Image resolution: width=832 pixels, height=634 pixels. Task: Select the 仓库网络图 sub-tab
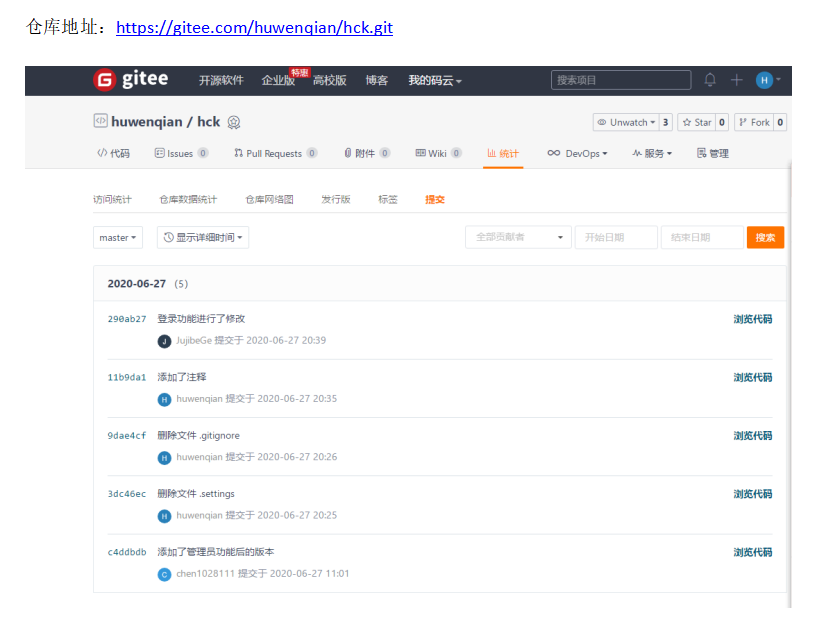tap(269, 199)
